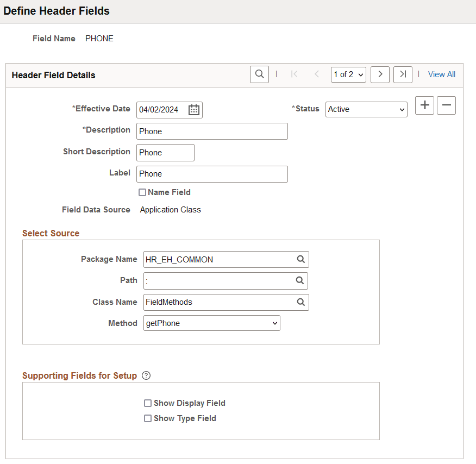Open the 1 of 2 row selector
The image size is (476, 464).
pos(348,74)
